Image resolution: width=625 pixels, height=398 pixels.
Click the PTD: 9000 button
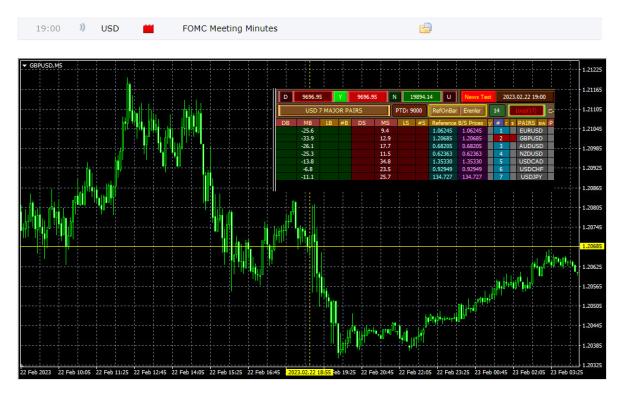tap(409, 110)
